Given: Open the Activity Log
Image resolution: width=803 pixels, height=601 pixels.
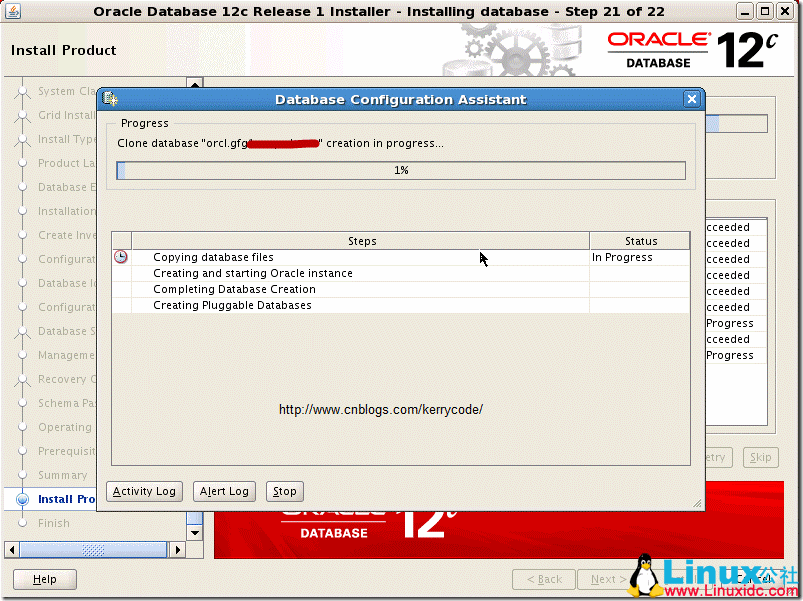Looking at the screenshot, I should [143, 491].
